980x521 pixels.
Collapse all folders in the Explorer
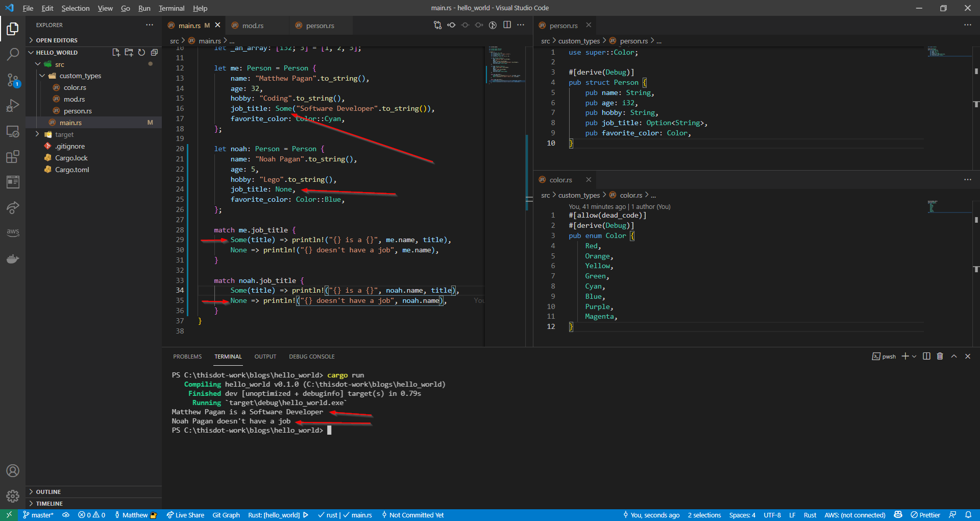(x=154, y=52)
